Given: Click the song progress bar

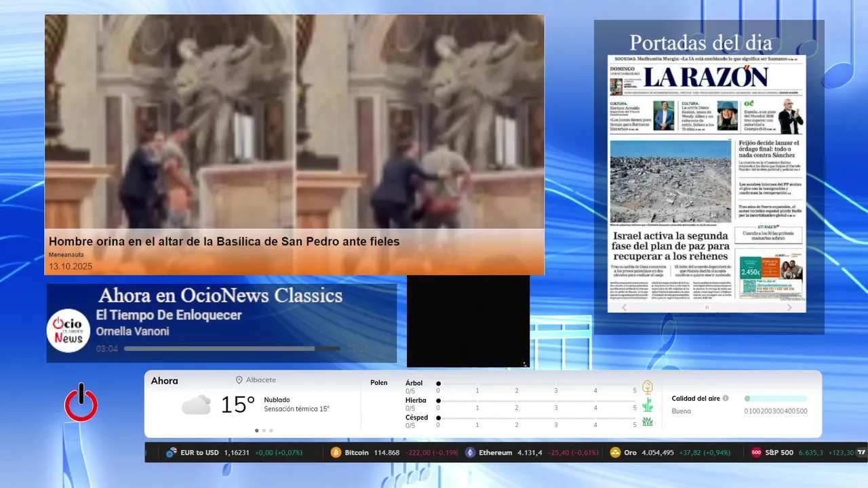Looking at the screenshot, I should (x=232, y=348).
